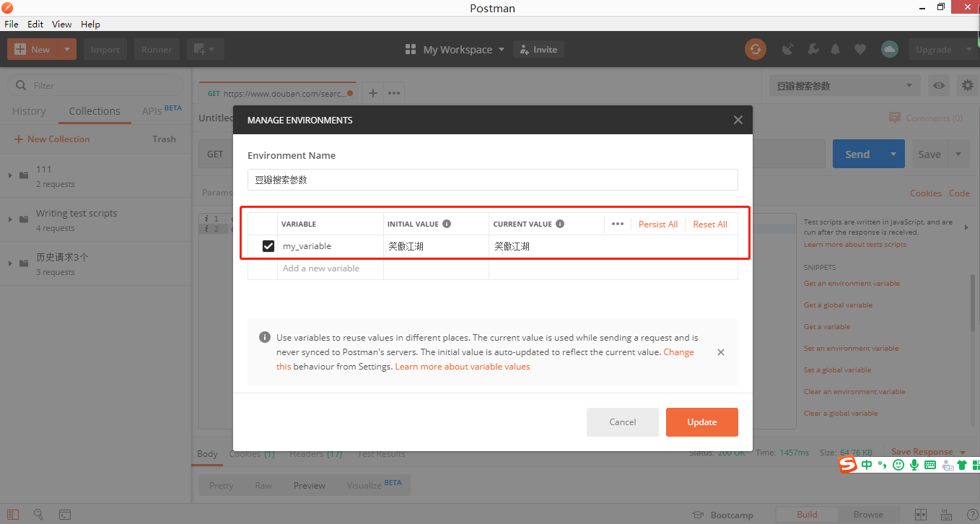Open manage environments gear icon
Image resolution: width=980 pixels, height=524 pixels.
pyautogui.click(x=968, y=85)
